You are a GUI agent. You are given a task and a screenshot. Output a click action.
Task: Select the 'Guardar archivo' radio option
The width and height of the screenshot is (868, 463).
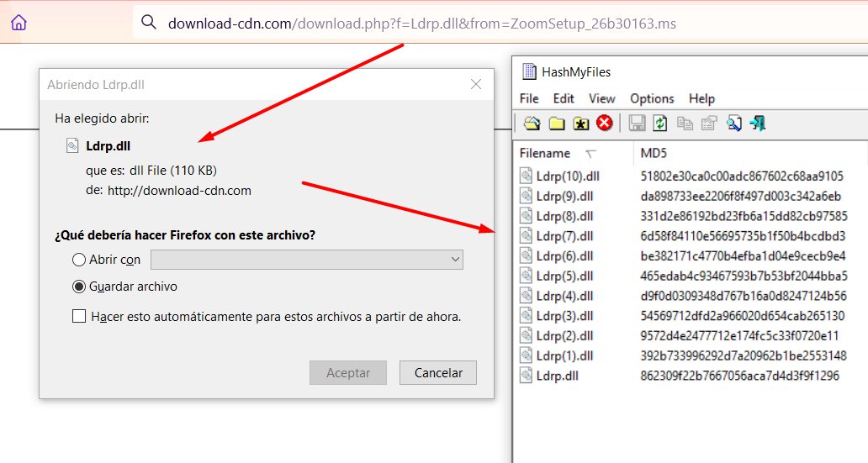point(79,287)
